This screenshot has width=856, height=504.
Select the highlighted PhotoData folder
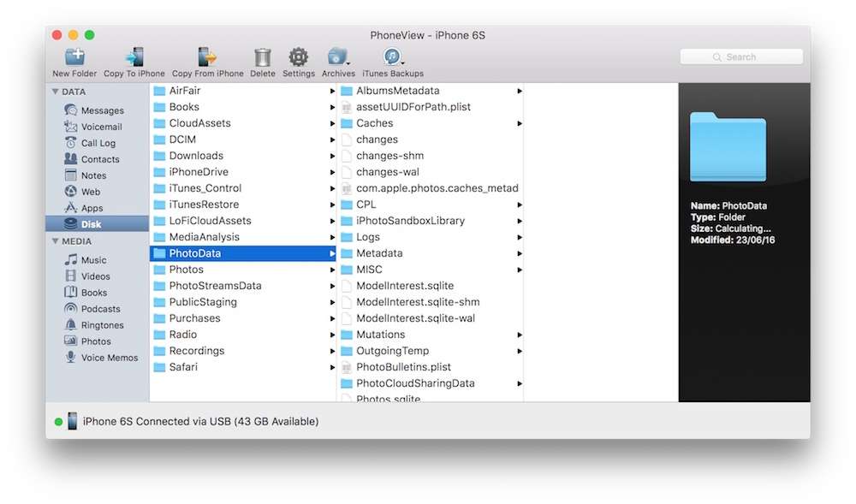click(243, 253)
